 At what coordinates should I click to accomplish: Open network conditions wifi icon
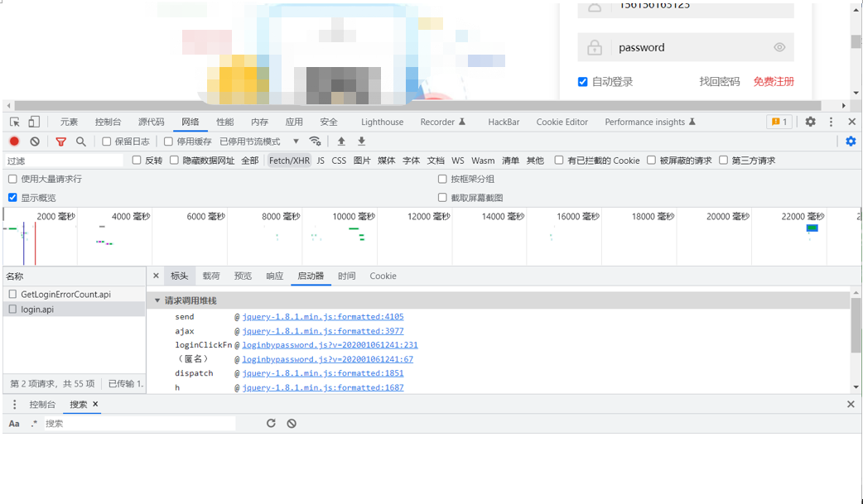[315, 142]
